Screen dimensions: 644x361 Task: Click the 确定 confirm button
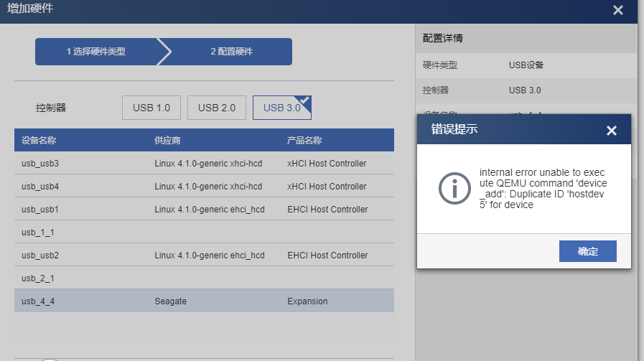pyautogui.click(x=587, y=251)
